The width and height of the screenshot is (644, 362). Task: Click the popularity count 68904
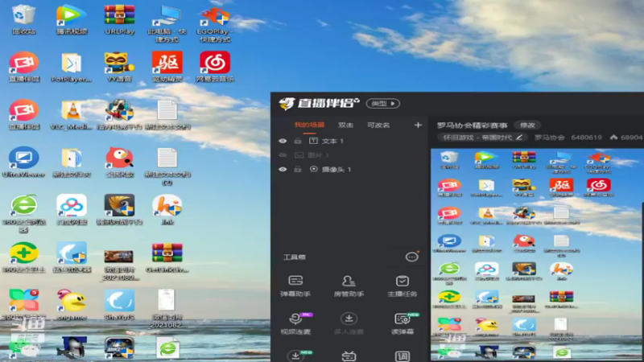click(x=631, y=138)
